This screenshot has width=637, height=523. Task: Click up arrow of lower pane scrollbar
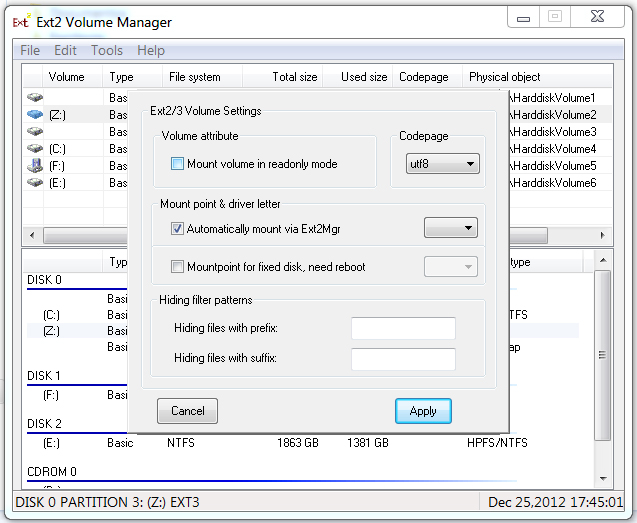603,260
